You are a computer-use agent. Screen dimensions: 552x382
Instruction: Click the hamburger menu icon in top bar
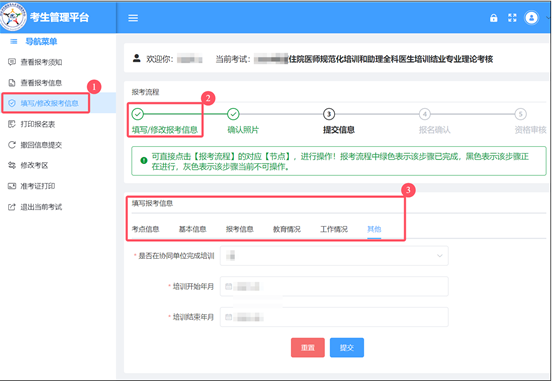[133, 18]
